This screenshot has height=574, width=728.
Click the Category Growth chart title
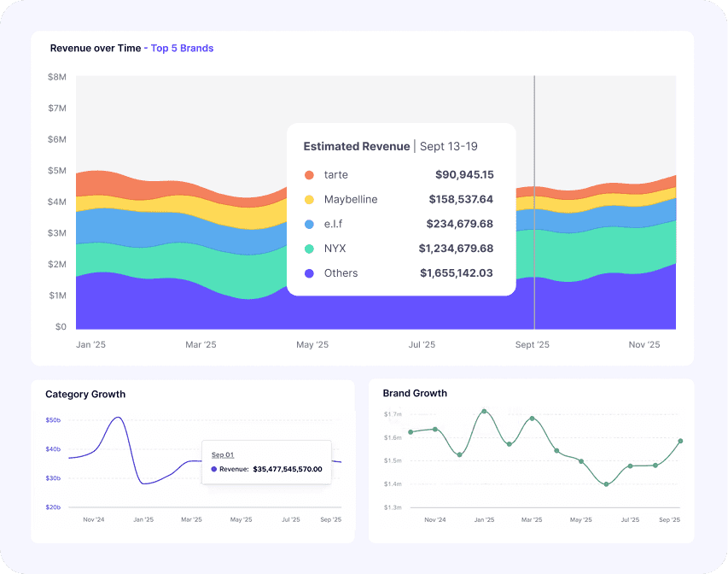click(85, 395)
